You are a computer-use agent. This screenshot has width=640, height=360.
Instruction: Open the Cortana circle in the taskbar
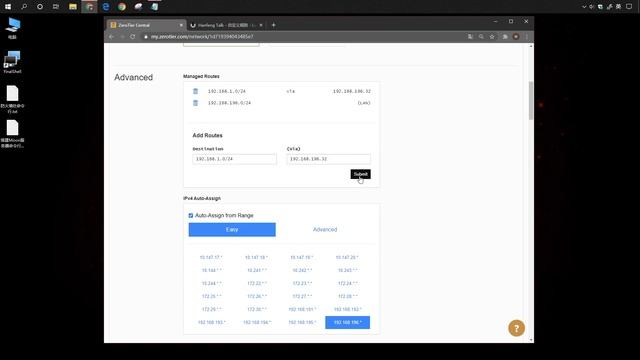pos(40,7)
